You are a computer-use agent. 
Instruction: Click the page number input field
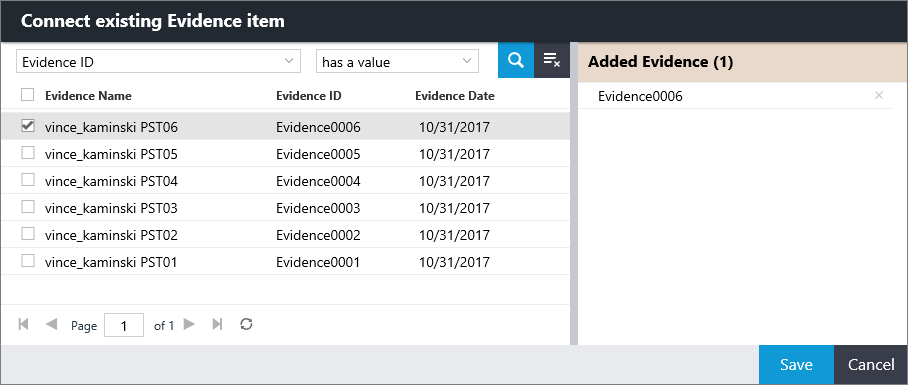coord(124,325)
